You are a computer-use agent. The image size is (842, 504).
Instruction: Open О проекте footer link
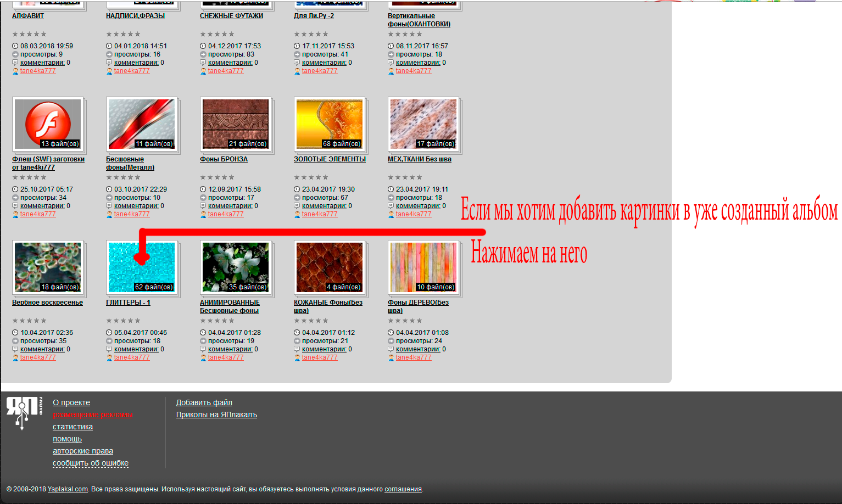pos(71,402)
